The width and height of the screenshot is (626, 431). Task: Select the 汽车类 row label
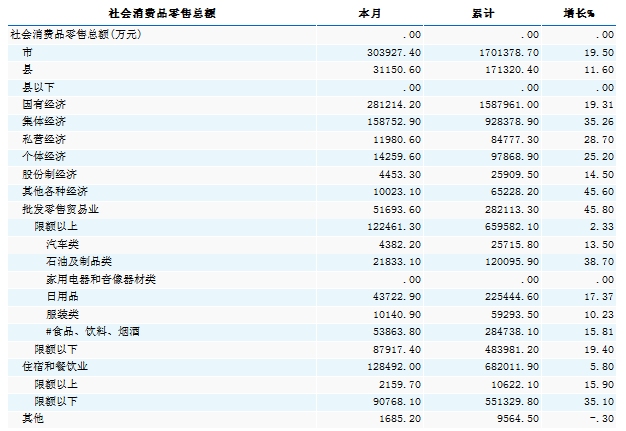tap(62, 244)
